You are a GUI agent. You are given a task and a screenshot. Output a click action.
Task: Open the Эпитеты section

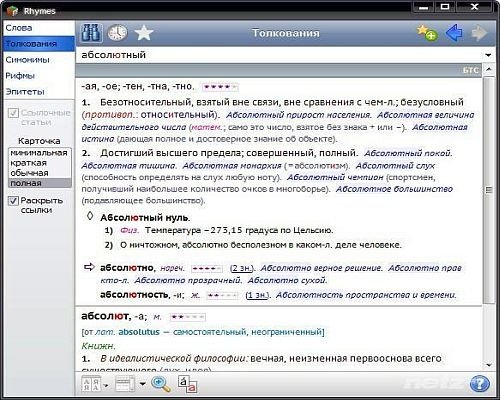click(39, 92)
